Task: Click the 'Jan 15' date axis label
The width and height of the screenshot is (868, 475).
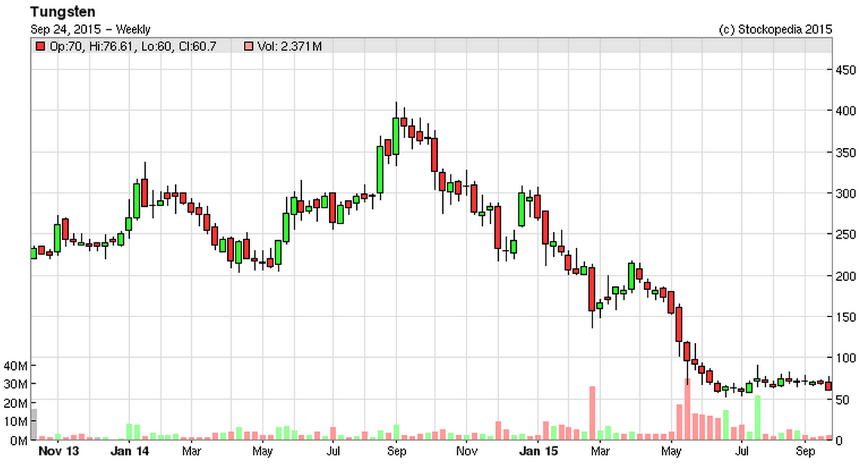Action: [x=538, y=451]
